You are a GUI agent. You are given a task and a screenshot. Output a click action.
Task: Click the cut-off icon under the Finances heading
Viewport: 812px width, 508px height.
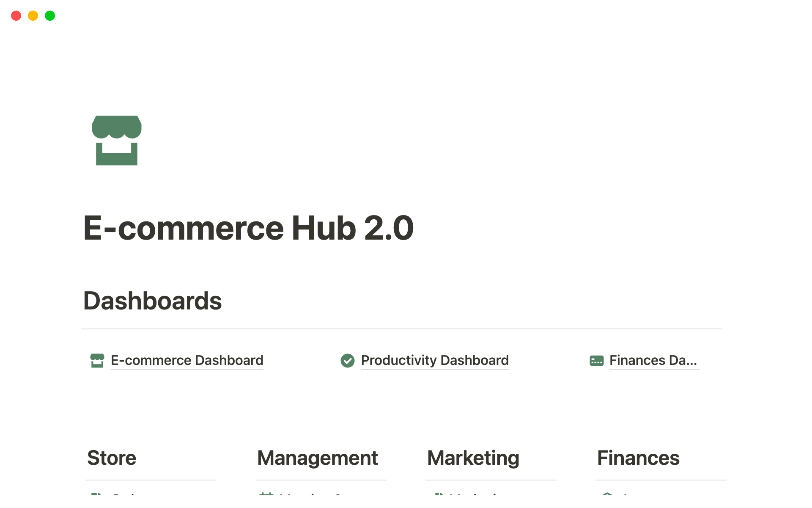pos(607,494)
